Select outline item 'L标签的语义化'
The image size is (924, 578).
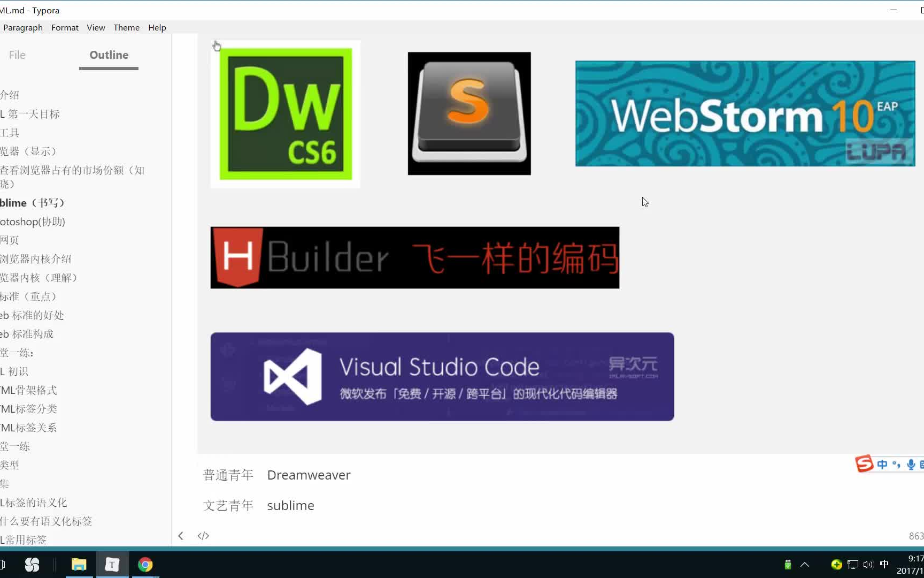34,503
